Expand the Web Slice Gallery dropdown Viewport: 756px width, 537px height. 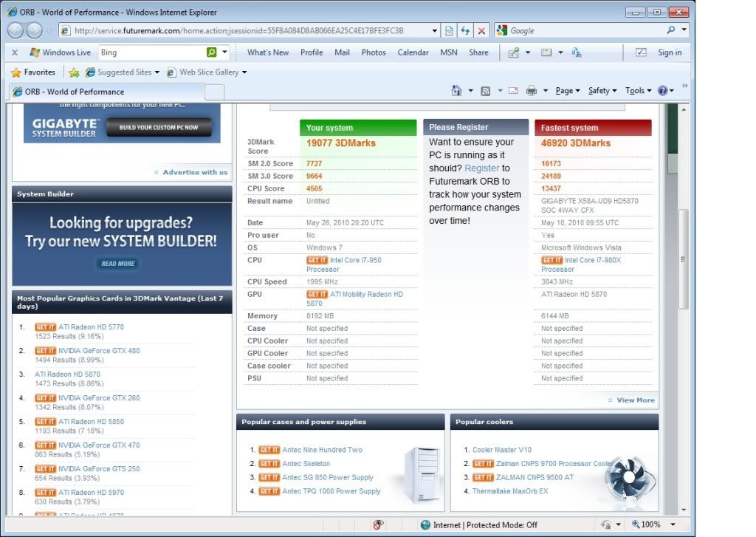[x=244, y=72]
